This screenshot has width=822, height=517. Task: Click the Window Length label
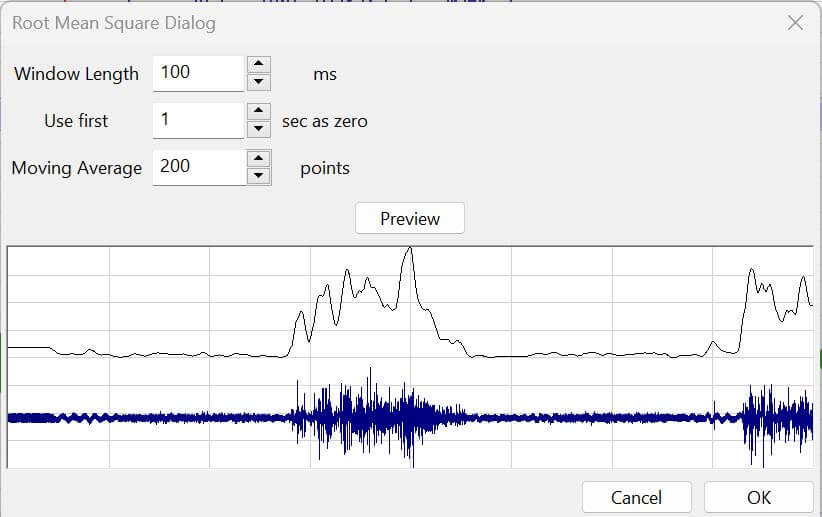(x=76, y=74)
